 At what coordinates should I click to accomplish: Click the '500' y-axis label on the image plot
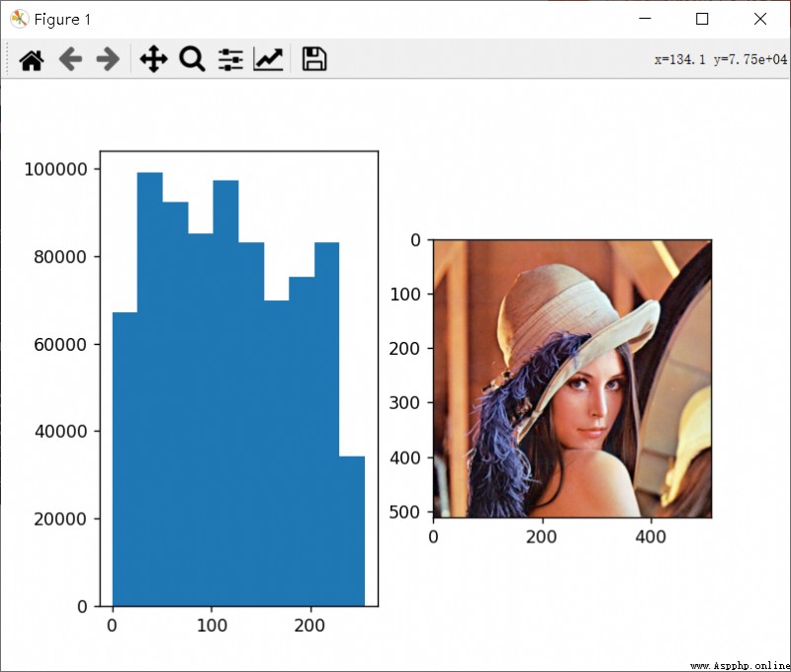click(x=404, y=512)
